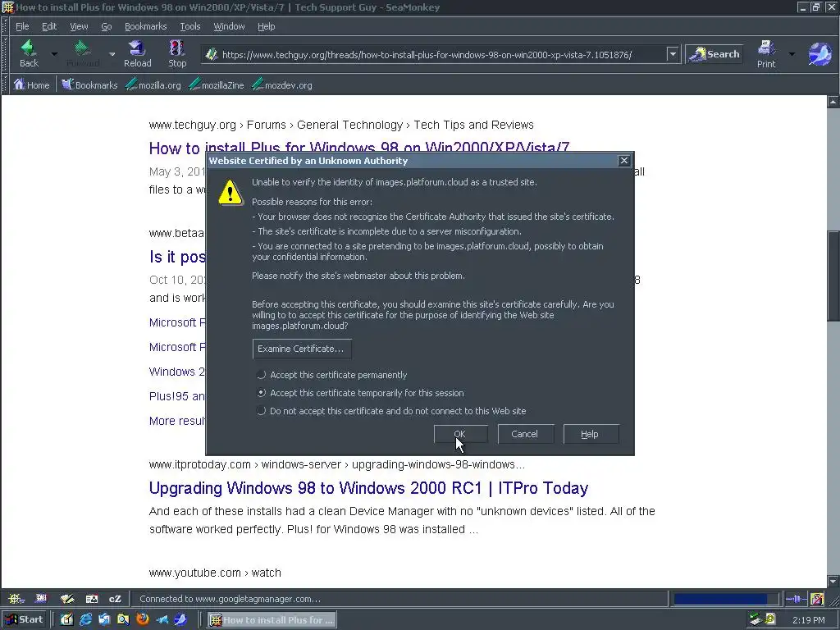840x630 pixels.
Task: Open the Back button history dropdown arrow
Action: pos(54,54)
